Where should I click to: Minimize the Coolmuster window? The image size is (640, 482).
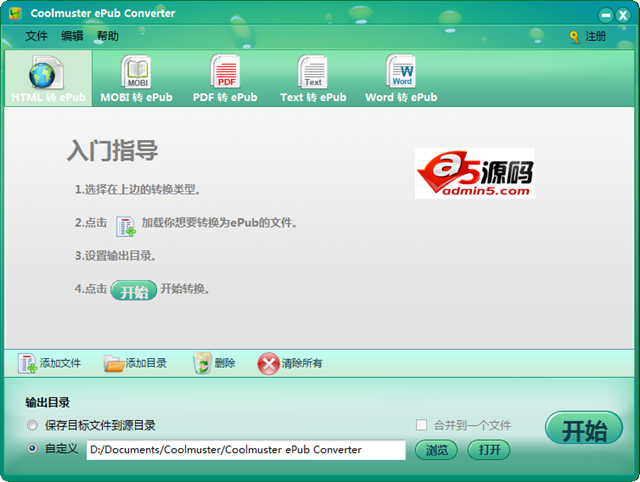(x=606, y=16)
